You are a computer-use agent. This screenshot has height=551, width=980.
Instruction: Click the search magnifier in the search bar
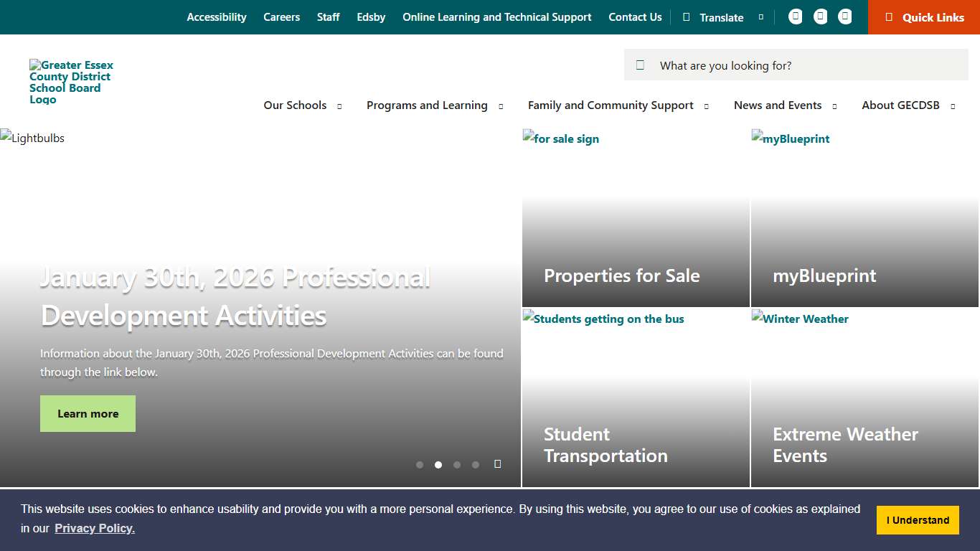[x=640, y=65]
